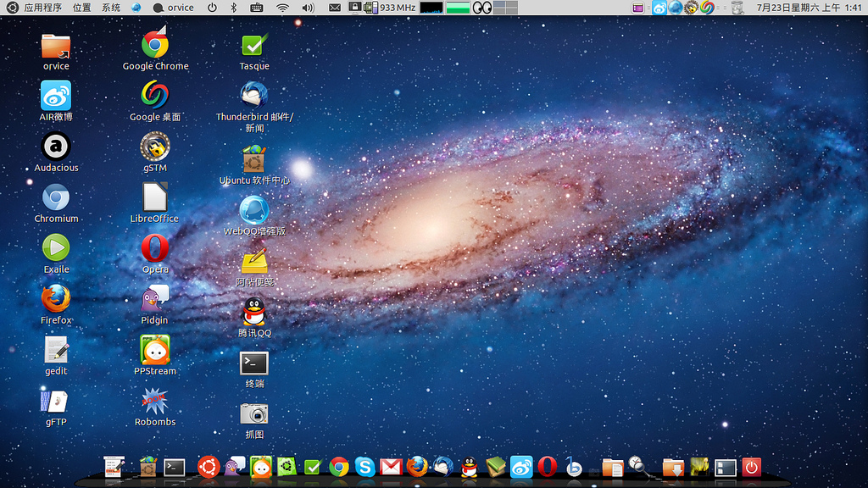868x488 pixels.
Task: Open the power session indicator
Action: coord(212,7)
